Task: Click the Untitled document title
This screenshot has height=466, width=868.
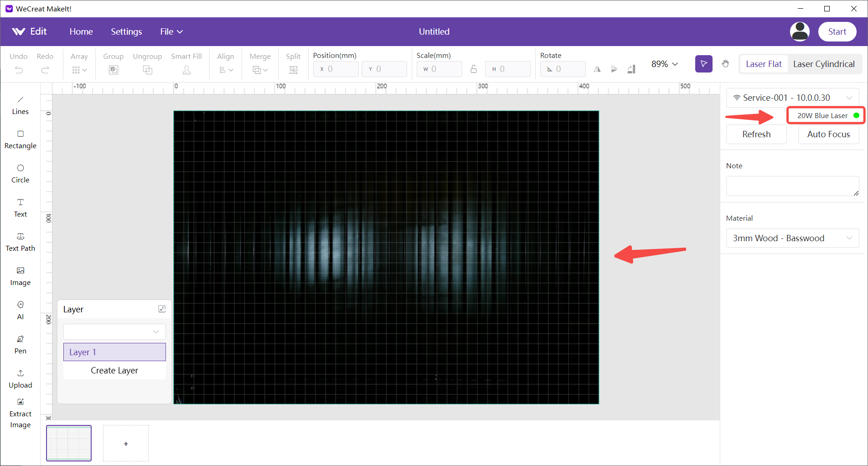Action: [x=434, y=31]
